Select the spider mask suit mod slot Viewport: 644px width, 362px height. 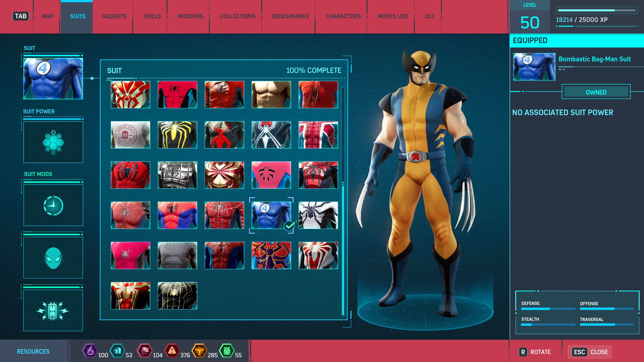click(53, 258)
